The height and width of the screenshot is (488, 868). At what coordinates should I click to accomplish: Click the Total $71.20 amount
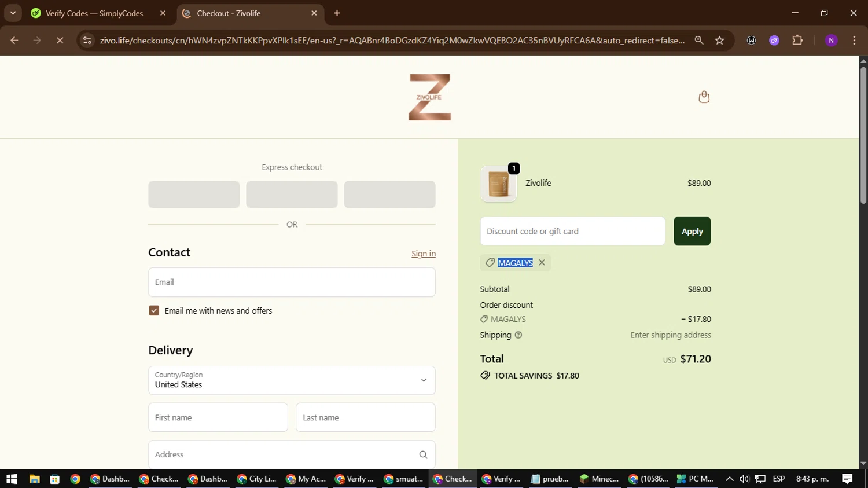(x=696, y=359)
